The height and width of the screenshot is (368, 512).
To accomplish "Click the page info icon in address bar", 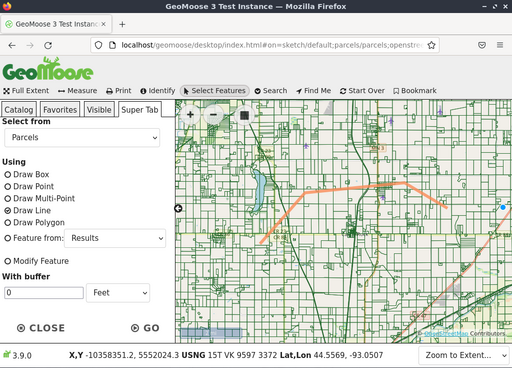I will pyautogui.click(x=113, y=45).
